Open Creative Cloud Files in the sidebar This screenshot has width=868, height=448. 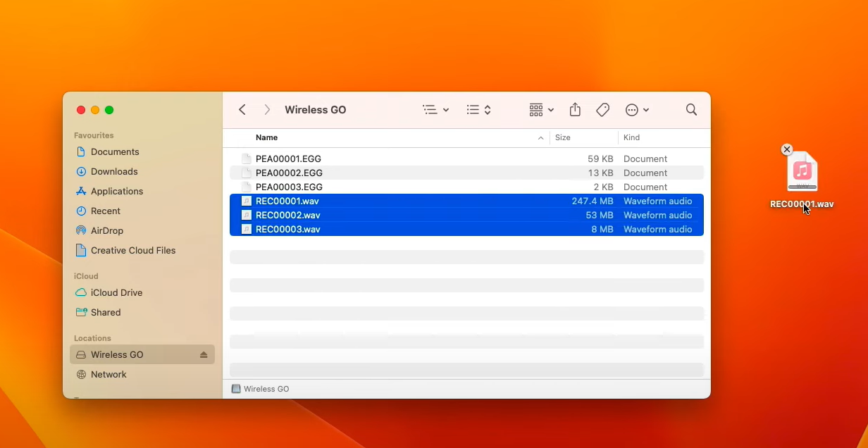[x=142, y=250]
